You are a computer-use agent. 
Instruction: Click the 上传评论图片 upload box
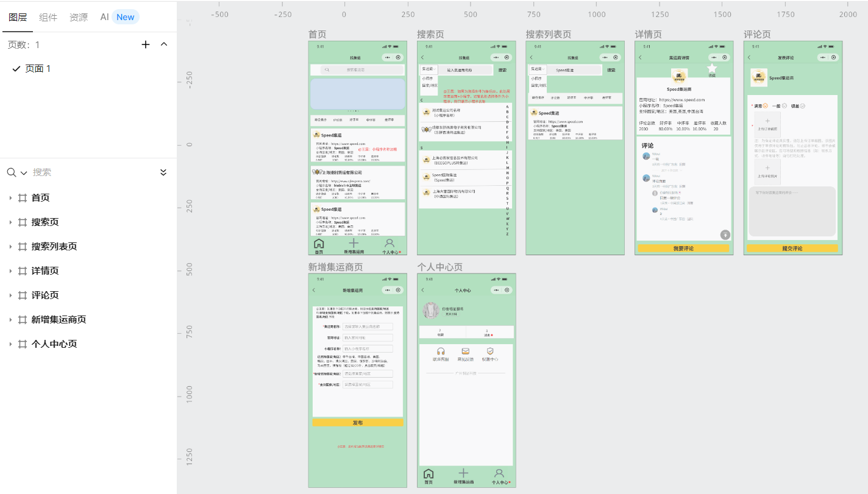767,172
